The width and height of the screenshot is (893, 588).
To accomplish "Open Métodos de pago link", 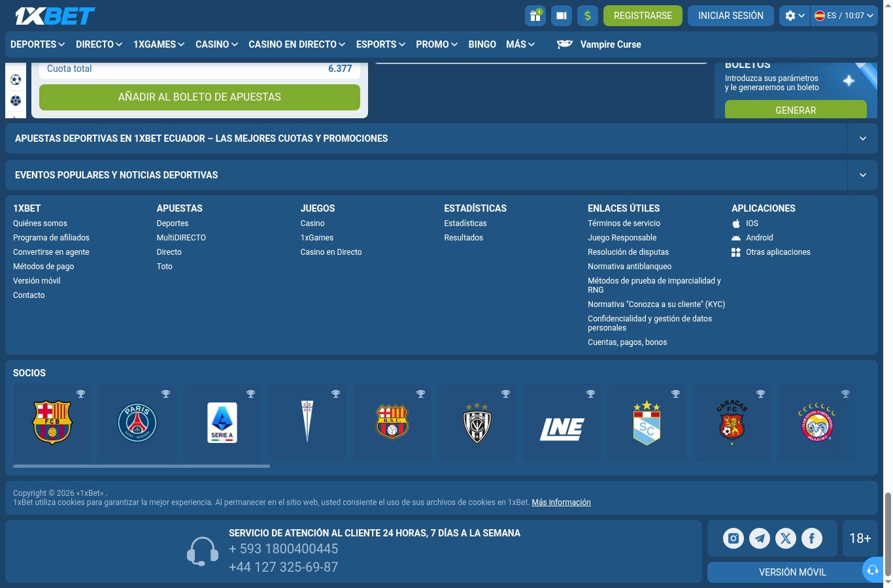I will (43, 267).
